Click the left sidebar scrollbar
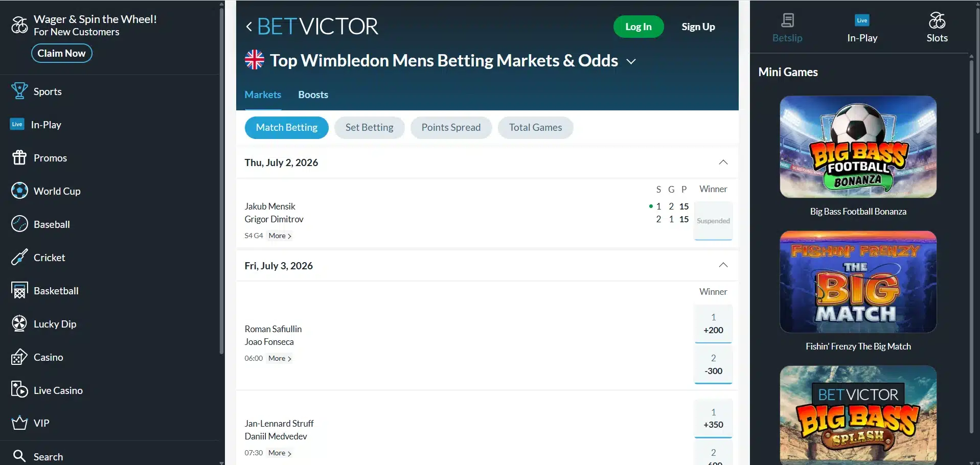 (221, 180)
